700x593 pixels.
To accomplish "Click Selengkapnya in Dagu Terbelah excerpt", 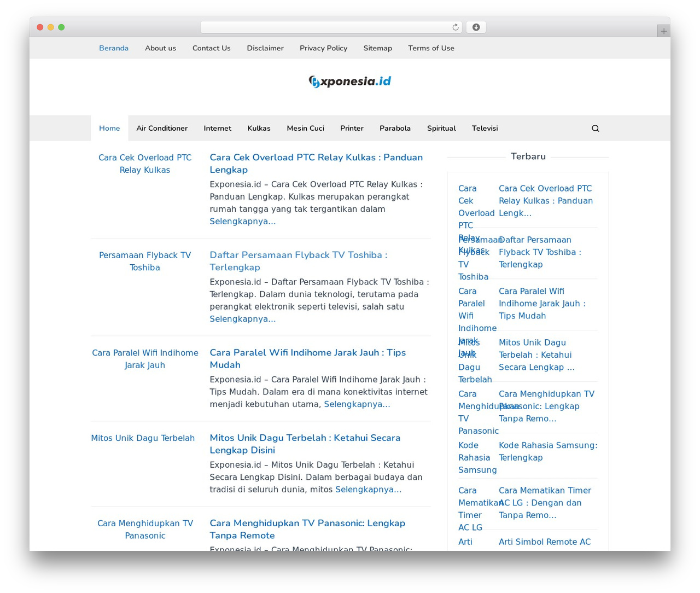I will pyautogui.click(x=368, y=490).
